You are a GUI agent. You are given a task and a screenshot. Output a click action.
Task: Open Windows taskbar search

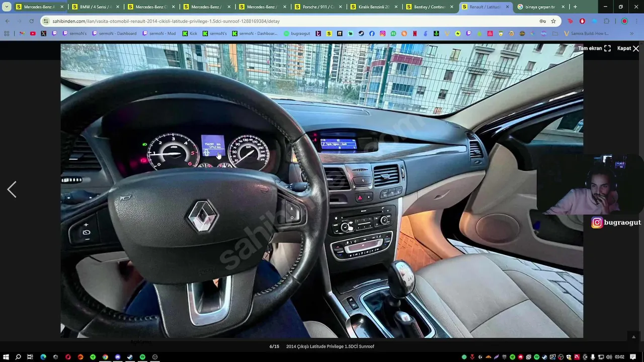tap(18, 357)
